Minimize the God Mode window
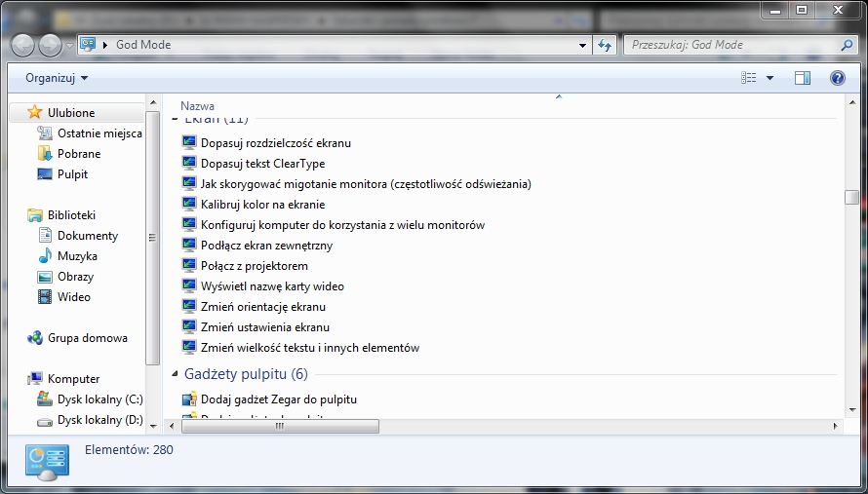Screen dimensions: 868x494 (776, 10)
